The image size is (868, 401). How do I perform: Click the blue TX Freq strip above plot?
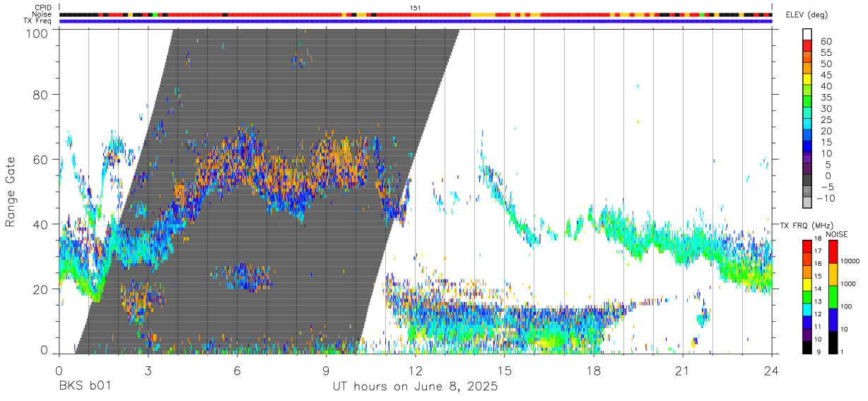(416, 21)
